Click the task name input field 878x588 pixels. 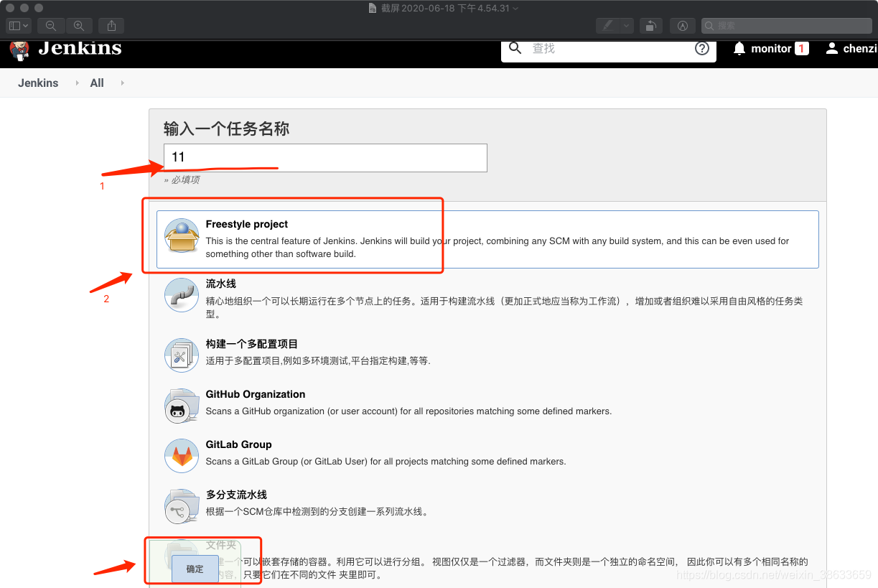[x=325, y=158]
